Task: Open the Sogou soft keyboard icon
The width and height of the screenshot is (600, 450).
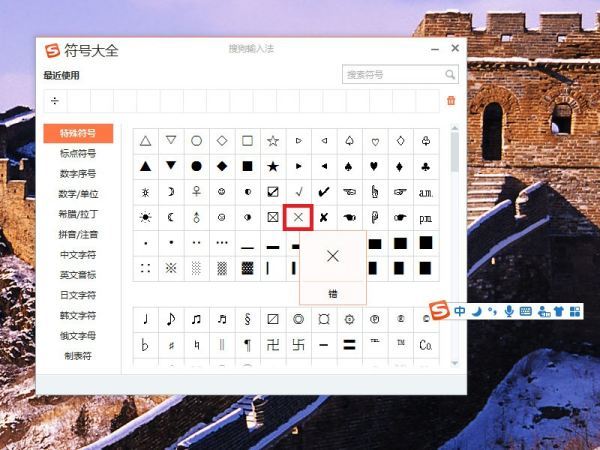Action: click(x=527, y=311)
